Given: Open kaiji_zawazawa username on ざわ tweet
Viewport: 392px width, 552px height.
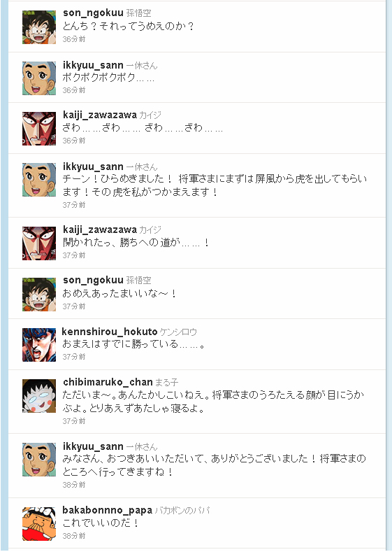Looking at the screenshot, I should pyautogui.click(x=100, y=115).
